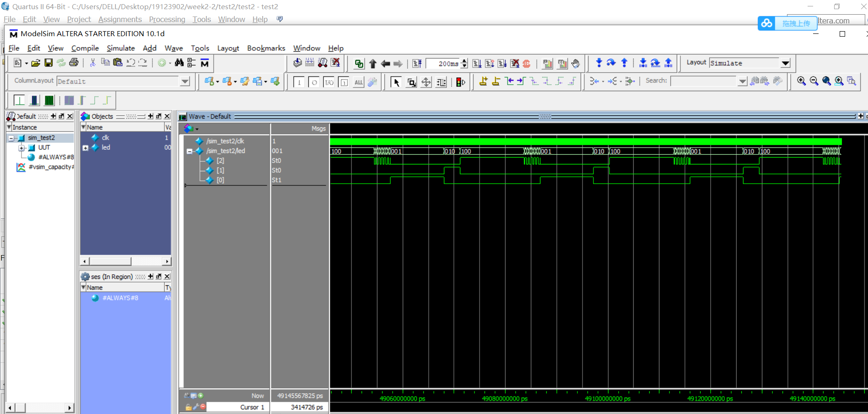
Task: Click the Restart simulation icon
Action: pyautogui.click(x=417, y=64)
